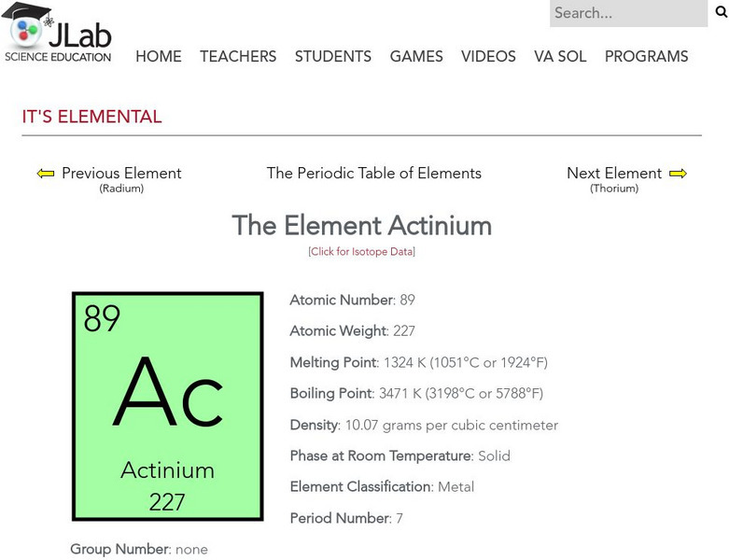Open the GAMES menu
This screenshot has height=560, width=729.
416,57
